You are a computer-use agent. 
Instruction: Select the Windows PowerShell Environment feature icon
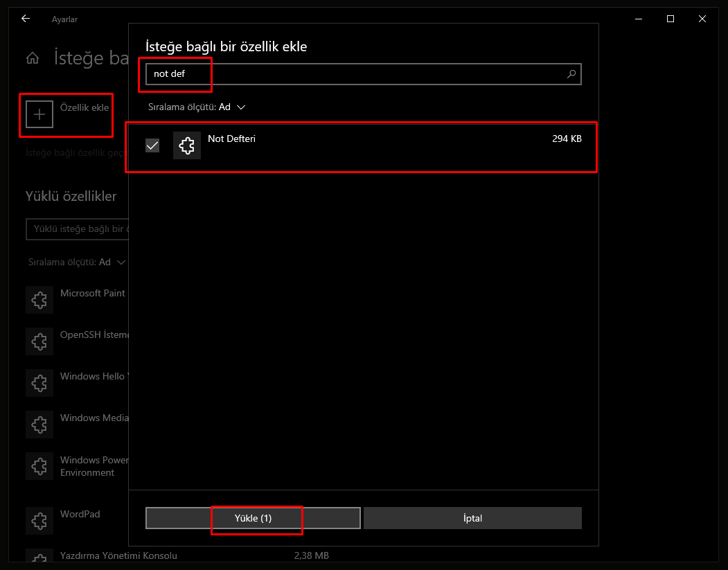pos(39,466)
